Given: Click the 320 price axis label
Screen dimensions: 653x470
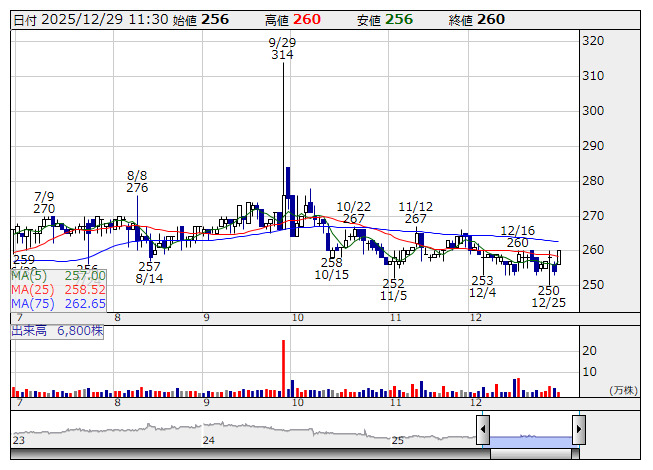Looking at the screenshot, I should tap(593, 41).
